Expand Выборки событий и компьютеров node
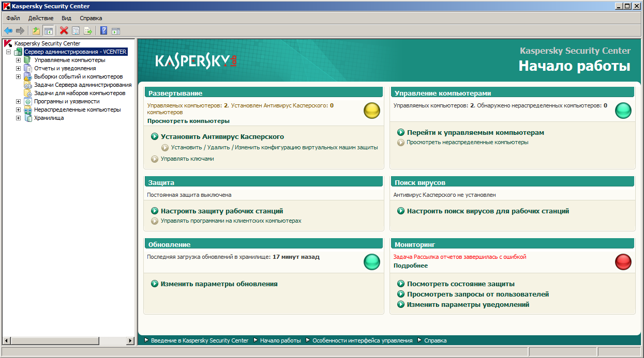This screenshot has height=358, width=644. [19, 77]
